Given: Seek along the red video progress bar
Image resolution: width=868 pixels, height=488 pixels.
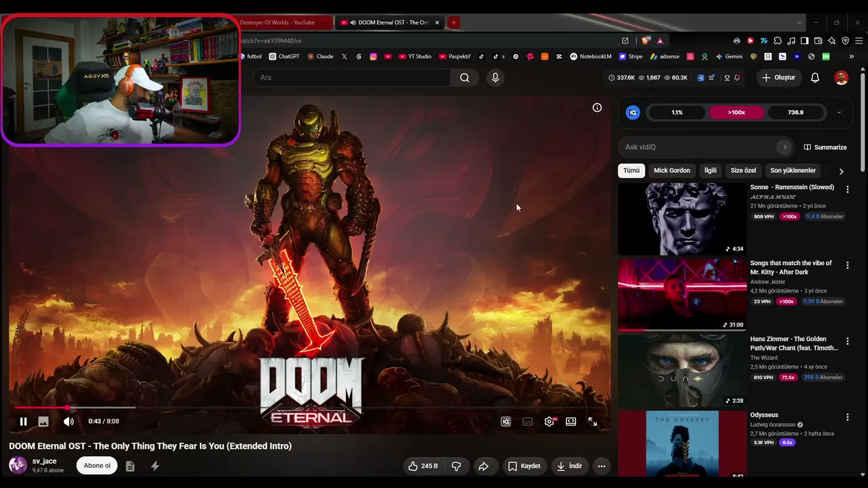Looking at the screenshot, I should [310, 407].
